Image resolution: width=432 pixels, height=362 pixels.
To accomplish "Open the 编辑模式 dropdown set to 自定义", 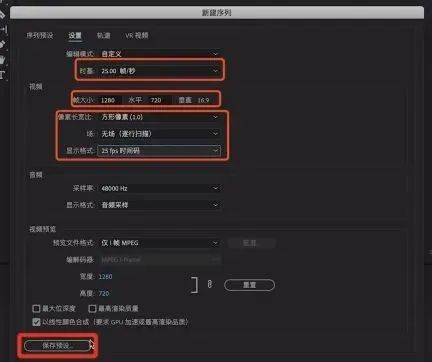I will click(x=159, y=54).
